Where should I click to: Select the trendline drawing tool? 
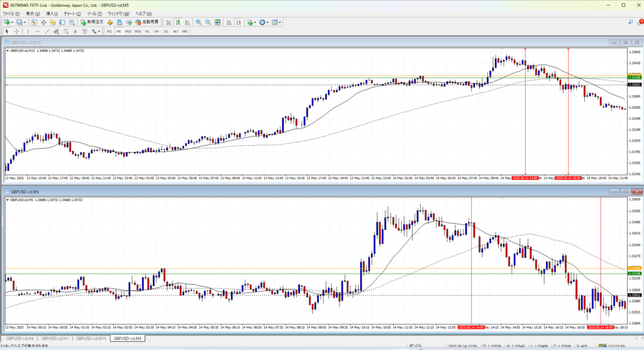[x=47, y=31]
